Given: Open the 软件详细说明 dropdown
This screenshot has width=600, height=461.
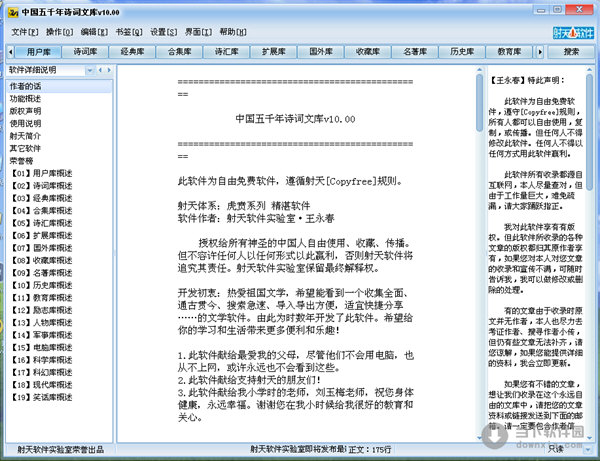Looking at the screenshot, I should coord(90,70).
